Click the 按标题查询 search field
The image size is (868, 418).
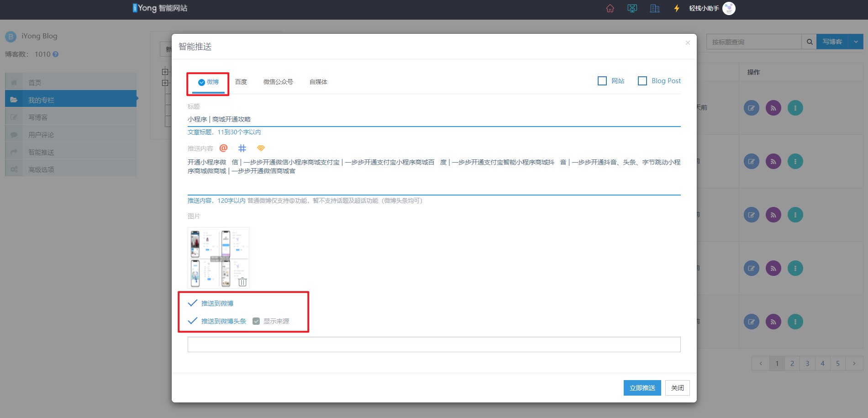pos(754,42)
